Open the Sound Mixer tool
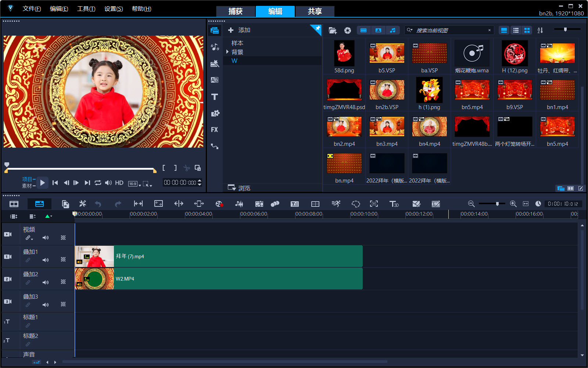Screen dimensions: 588x368 [239, 204]
